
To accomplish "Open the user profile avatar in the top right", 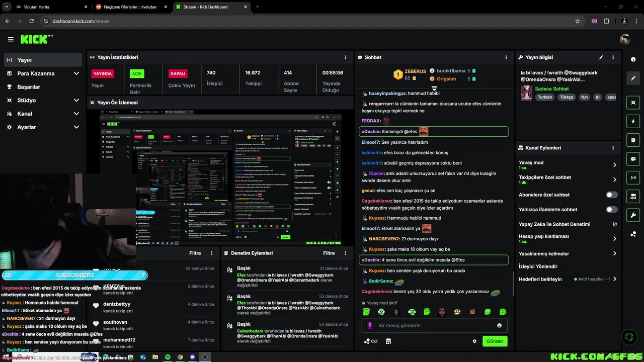I will point(625,39).
